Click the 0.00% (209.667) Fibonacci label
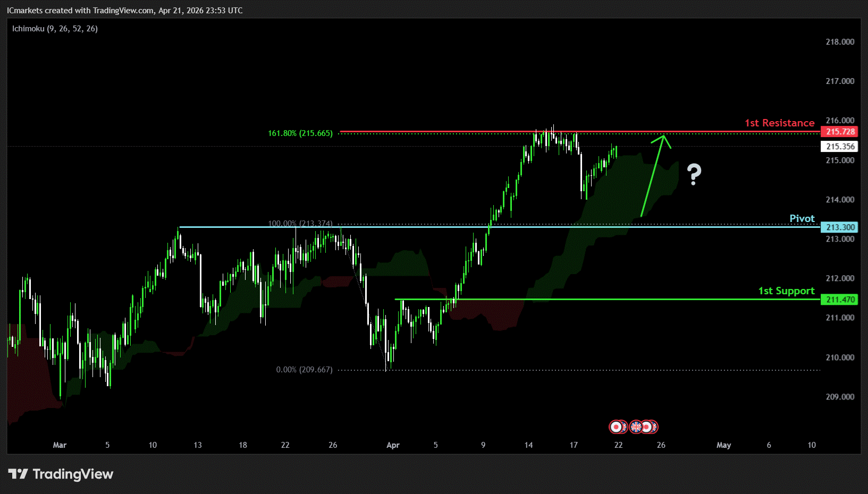The height and width of the screenshot is (494, 868). 304,370
